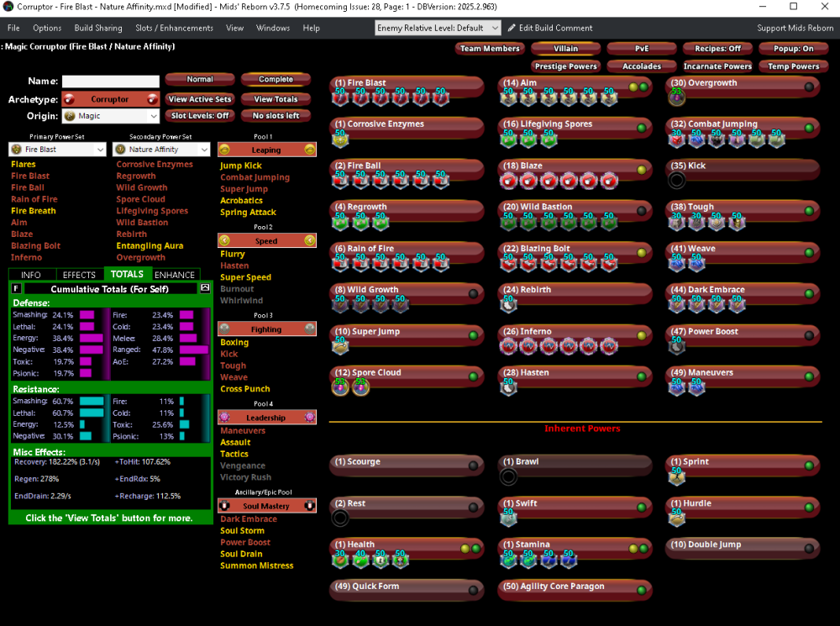Viewport: 840px width, 626px height.
Task: Toggle the Combat Jumping power indicator
Action: click(810, 125)
